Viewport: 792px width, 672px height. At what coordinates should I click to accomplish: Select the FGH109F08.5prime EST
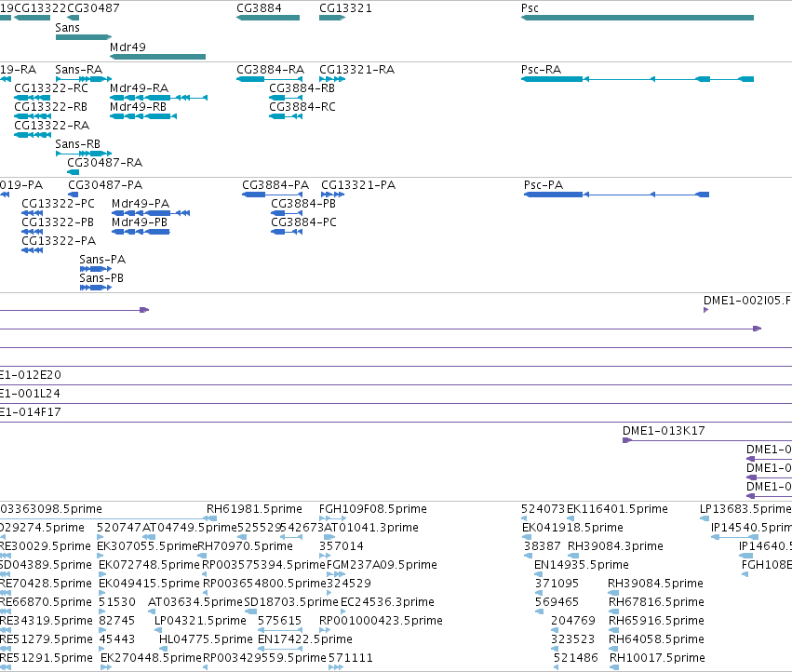coord(333,517)
